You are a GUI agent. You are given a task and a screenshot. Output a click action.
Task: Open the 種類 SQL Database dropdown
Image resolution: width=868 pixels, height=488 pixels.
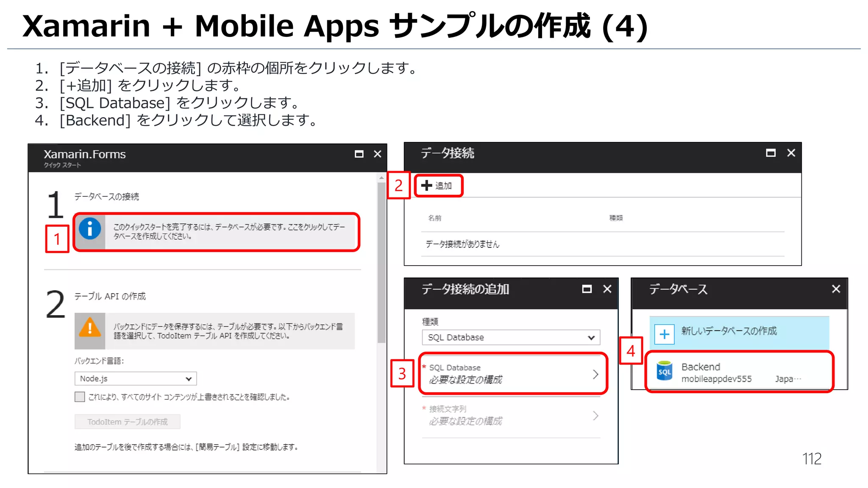click(x=511, y=338)
